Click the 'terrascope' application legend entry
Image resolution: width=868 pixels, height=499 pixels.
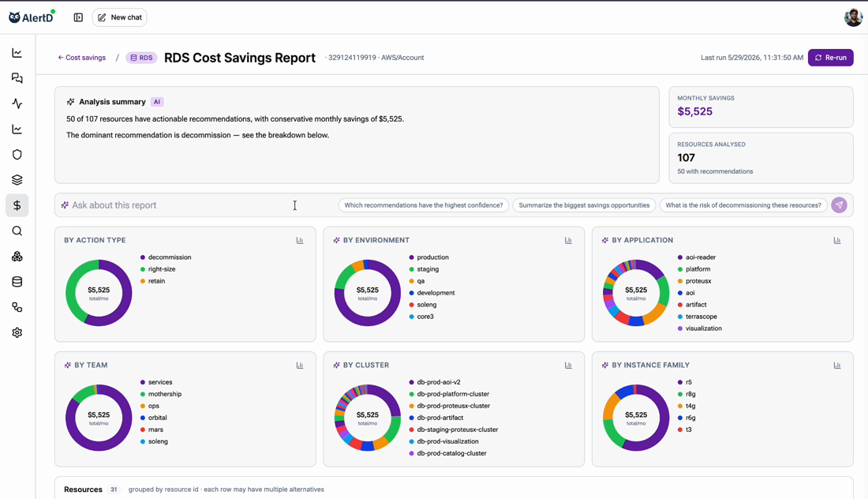click(698, 317)
